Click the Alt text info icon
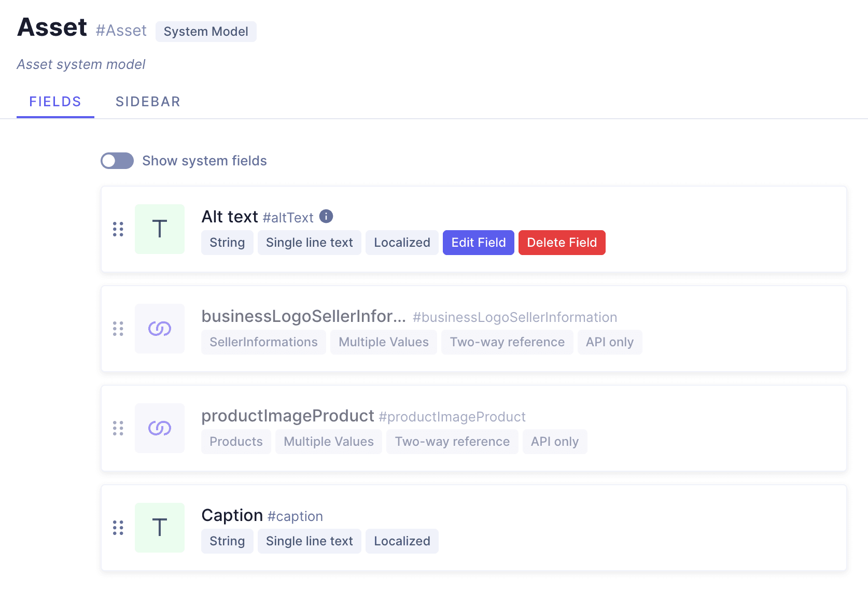 point(326,216)
